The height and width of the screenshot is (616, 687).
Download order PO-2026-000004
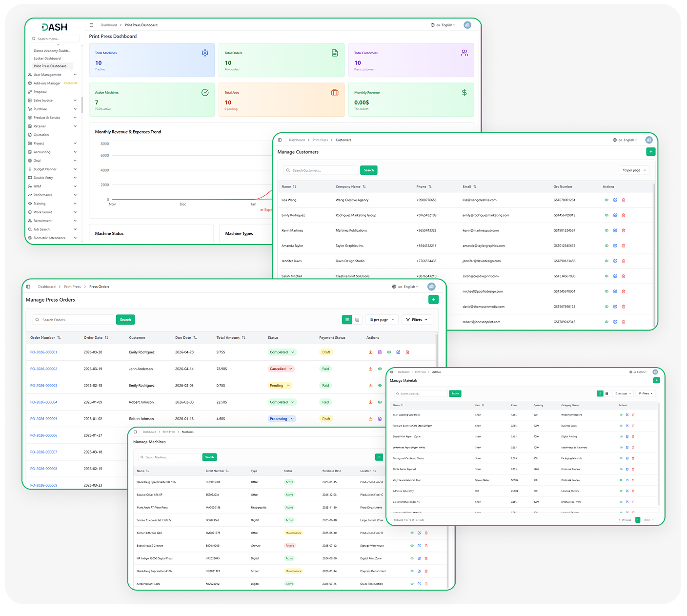point(370,402)
